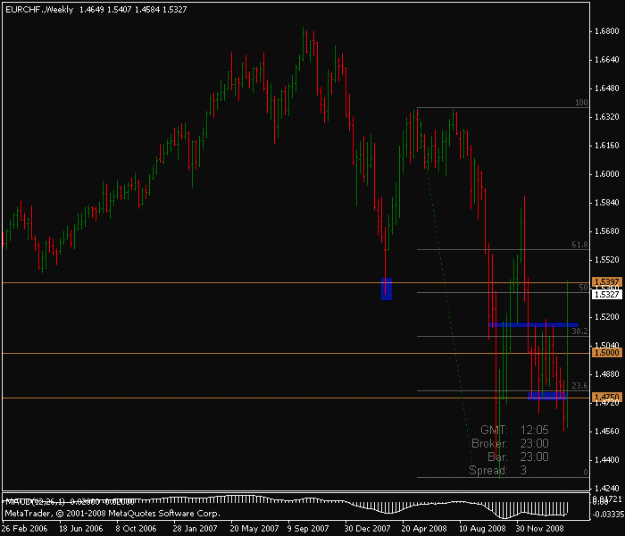Select the Fibonacci 50 level label
Screen dimensions: 625x536
[584, 287]
